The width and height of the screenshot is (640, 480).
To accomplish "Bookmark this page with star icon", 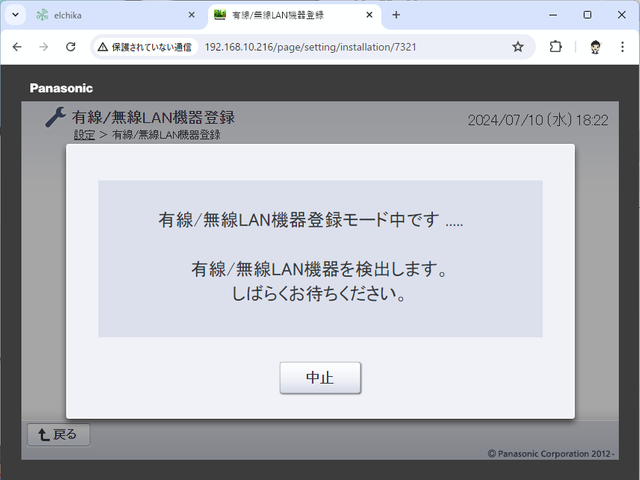I will tap(518, 47).
